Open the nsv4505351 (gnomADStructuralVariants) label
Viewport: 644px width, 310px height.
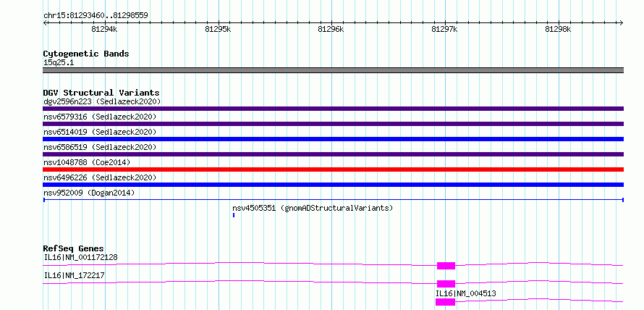pyautogui.click(x=313, y=208)
